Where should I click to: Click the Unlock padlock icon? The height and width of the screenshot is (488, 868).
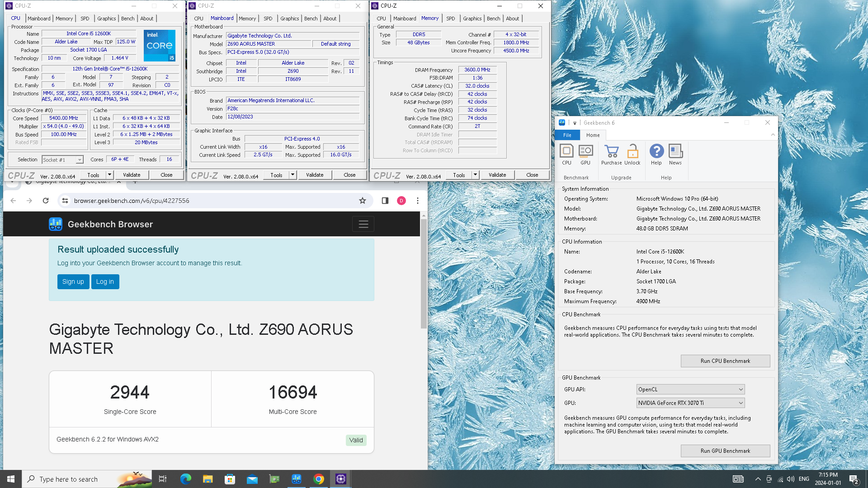[632, 155]
